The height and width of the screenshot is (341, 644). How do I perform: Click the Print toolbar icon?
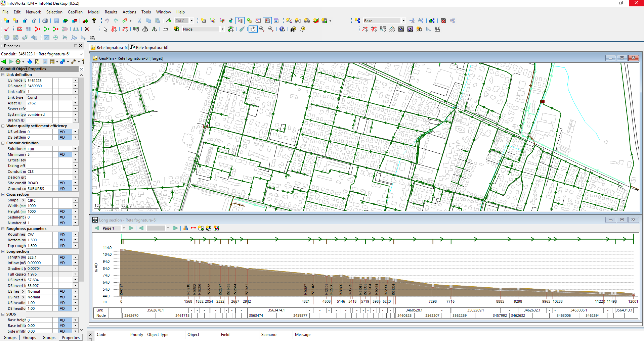pyautogui.click(x=45, y=20)
